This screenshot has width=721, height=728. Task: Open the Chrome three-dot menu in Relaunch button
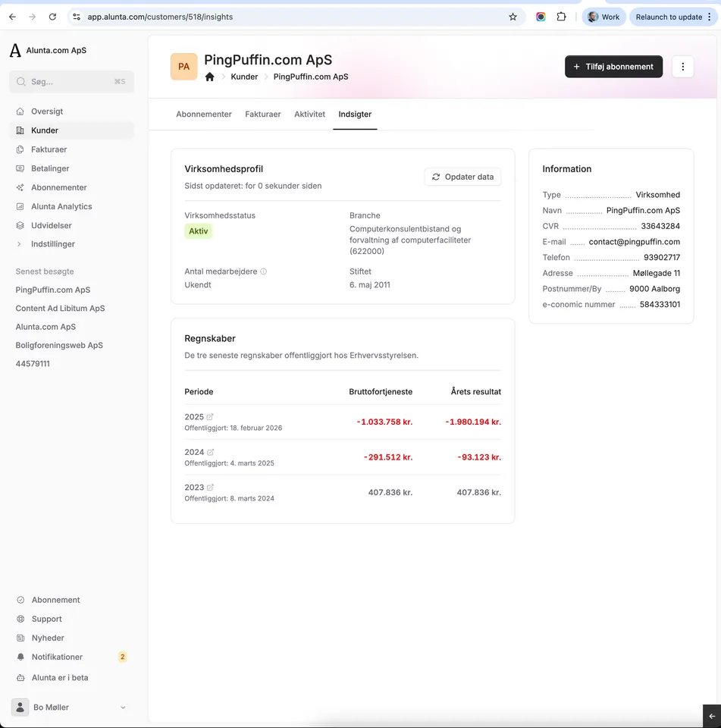coord(710,17)
